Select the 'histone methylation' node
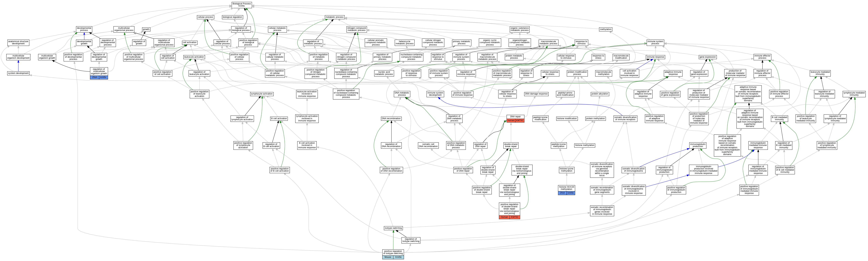 tap(585, 145)
